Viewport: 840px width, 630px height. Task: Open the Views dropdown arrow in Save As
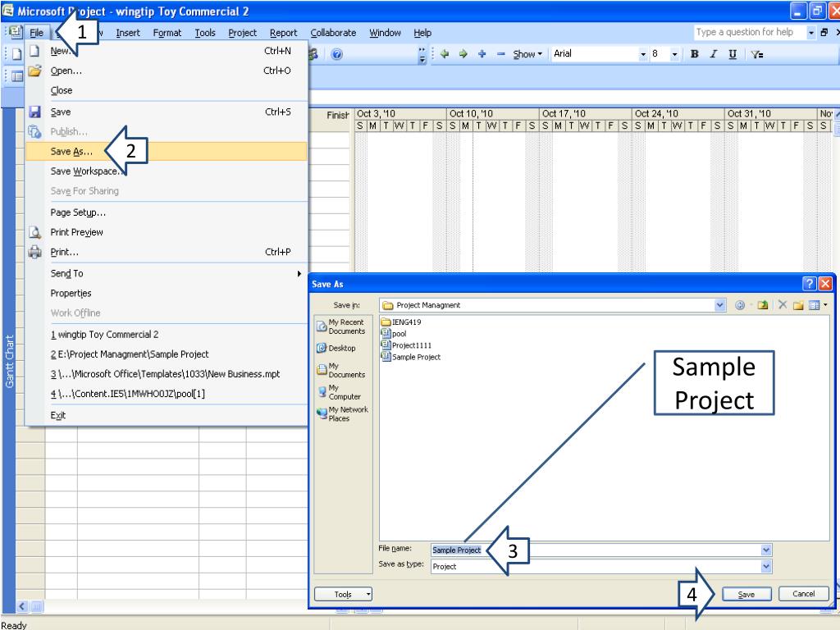tap(825, 305)
